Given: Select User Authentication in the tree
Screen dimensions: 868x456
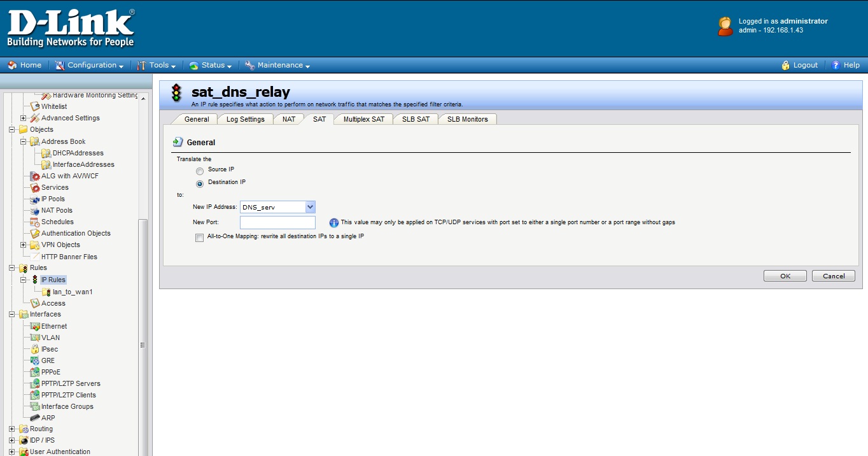Looking at the screenshot, I should pyautogui.click(x=60, y=452).
